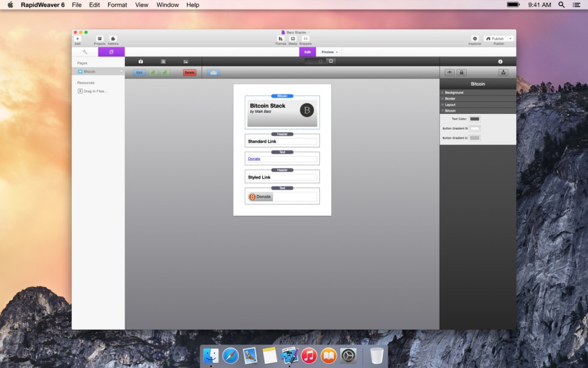The width and height of the screenshot is (588, 368).
Task: Follow the Donate text link
Action: point(254,158)
